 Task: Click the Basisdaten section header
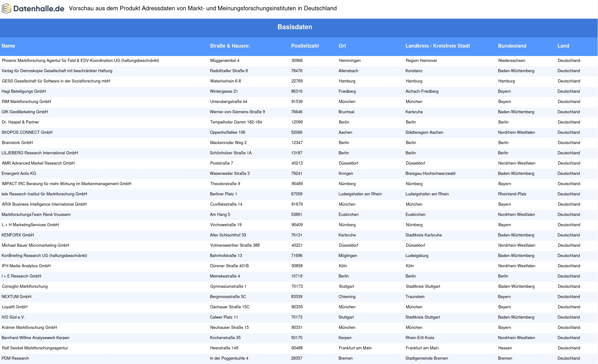click(295, 27)
